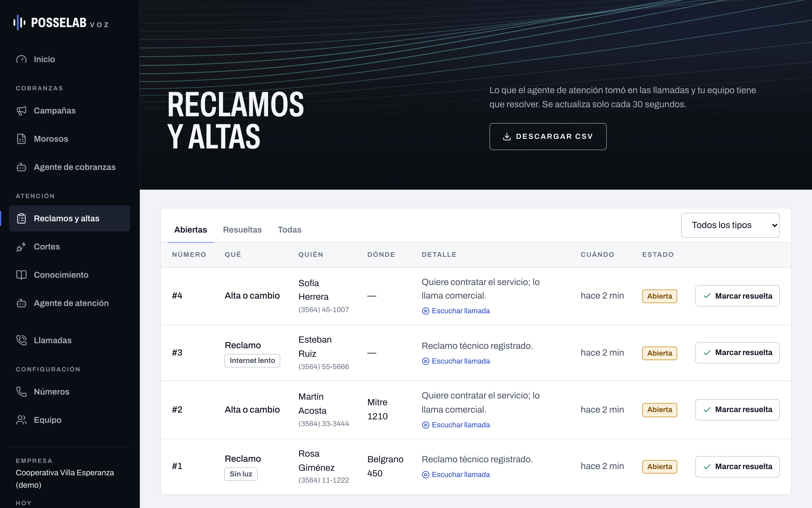
Task: Click the plug icon beside Cortes
Action: pos(21,247)
